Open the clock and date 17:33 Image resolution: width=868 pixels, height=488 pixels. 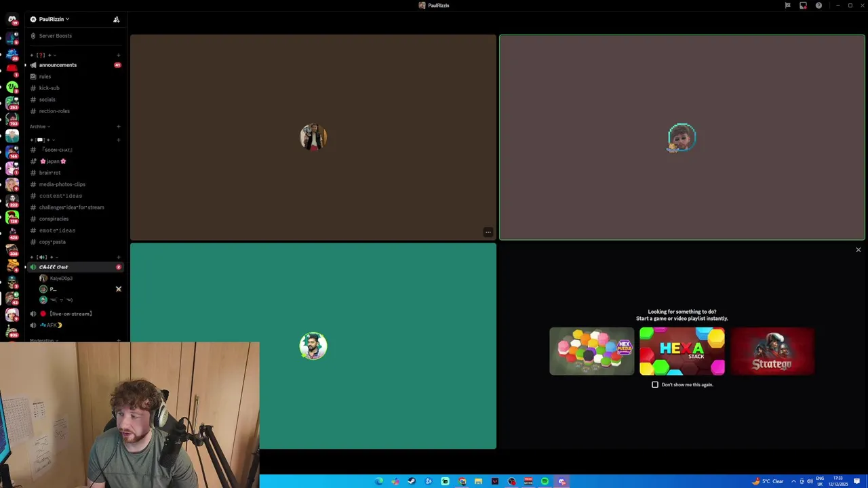coord(837,481)
